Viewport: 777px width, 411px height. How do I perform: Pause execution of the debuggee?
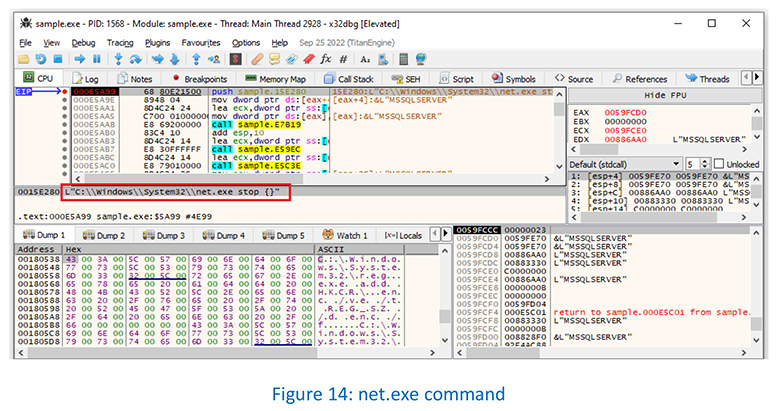pyautogui.click(x=97, y=59)
